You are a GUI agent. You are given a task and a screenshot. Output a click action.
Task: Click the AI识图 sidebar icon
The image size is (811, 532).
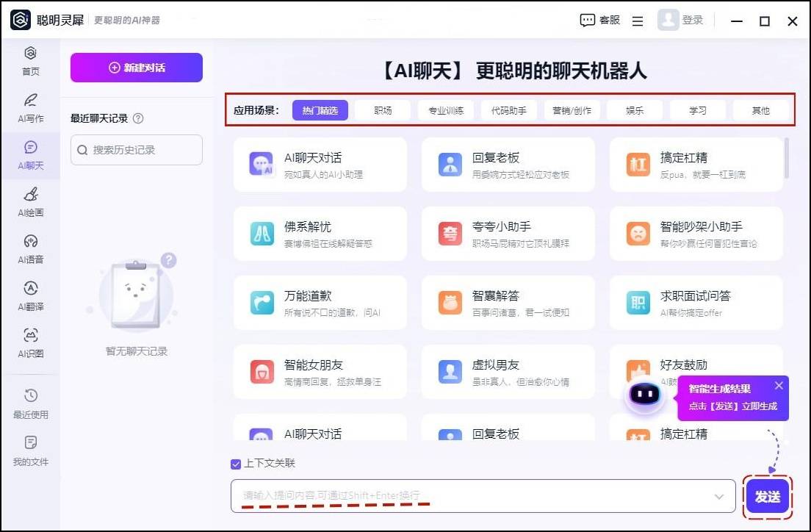[x=30, y=342]
